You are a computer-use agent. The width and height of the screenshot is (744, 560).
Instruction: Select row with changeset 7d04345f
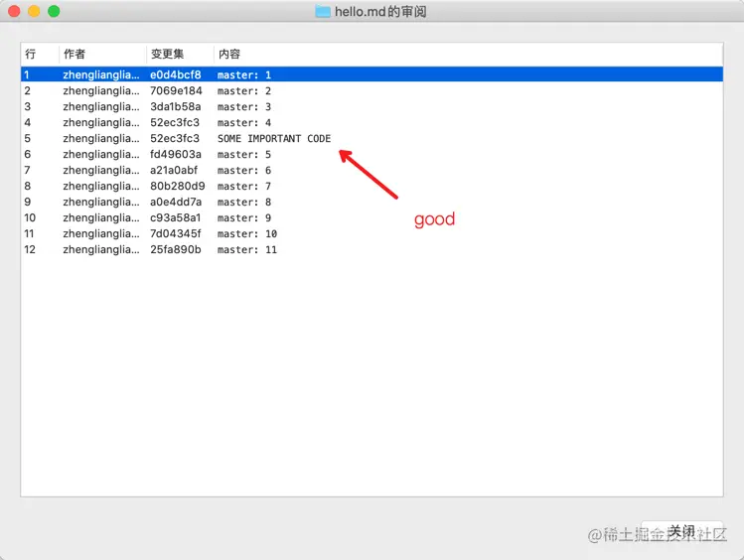[x=372, y=233]
